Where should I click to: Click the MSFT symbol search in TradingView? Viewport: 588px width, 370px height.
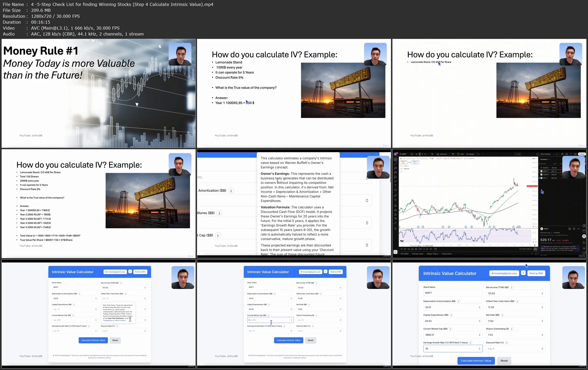point(403,154)
